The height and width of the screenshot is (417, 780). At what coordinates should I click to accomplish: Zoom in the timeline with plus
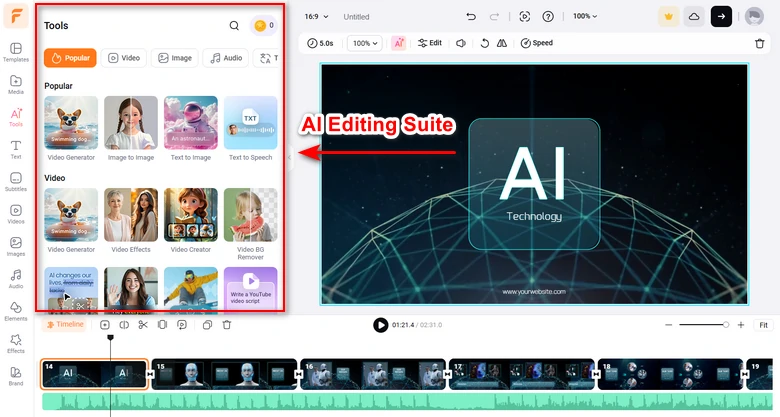click(741, 325)
